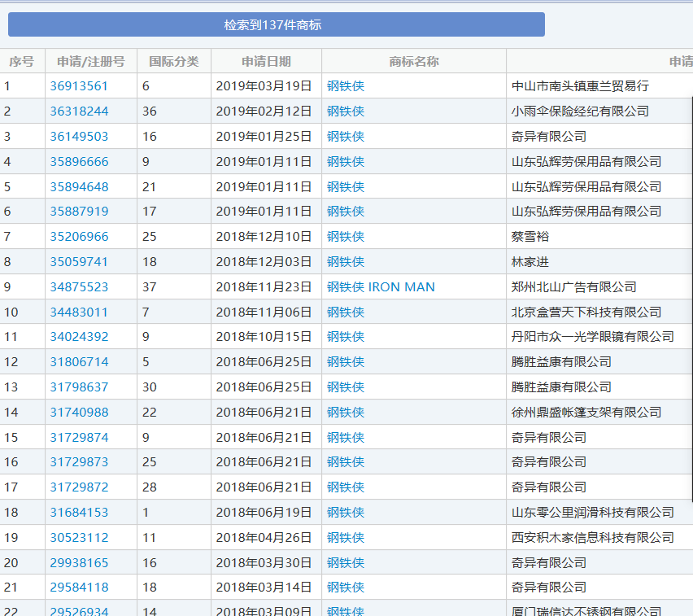The width and height of the screenshot is (693, 616).
Task: Open trademark application number 30523112
Action: pyautogui.click(x=78, y=537)
